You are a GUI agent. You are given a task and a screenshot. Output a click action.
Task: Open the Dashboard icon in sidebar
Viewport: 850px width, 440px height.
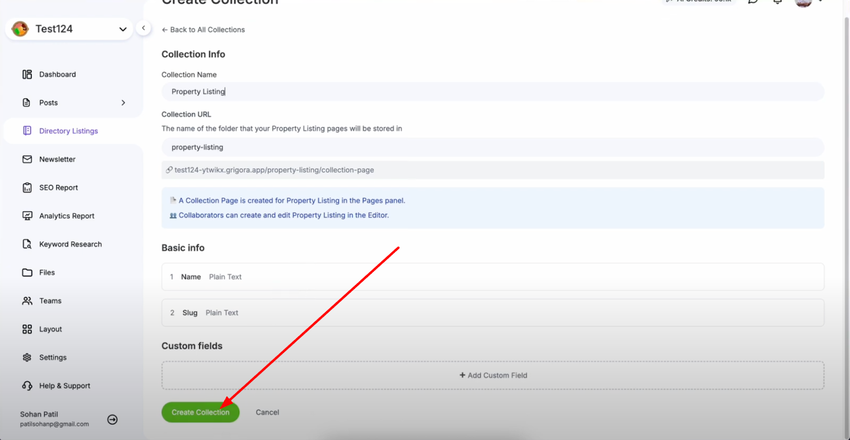point(27,74)
